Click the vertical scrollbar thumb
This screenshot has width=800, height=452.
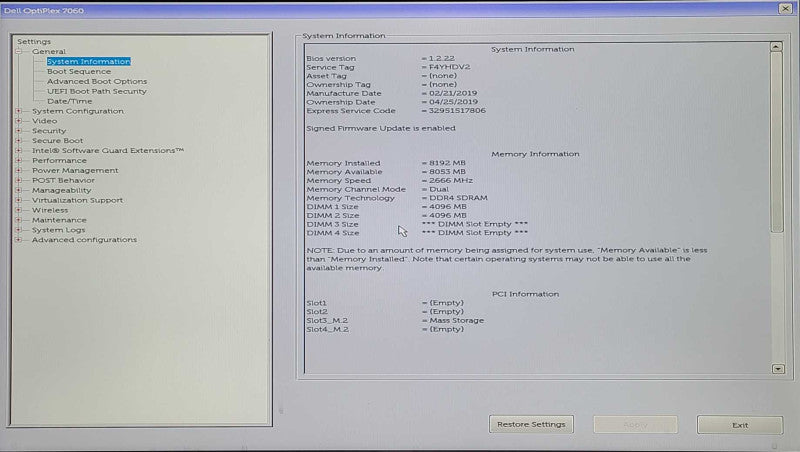[x=777, y=142]
